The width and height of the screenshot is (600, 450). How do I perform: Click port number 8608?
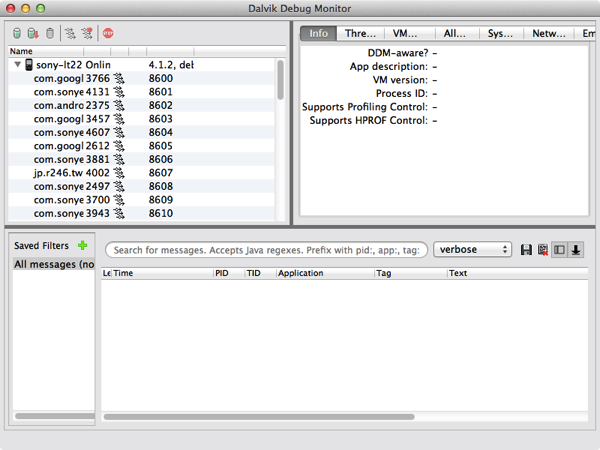pyautogui.click(x=161, y=186)
